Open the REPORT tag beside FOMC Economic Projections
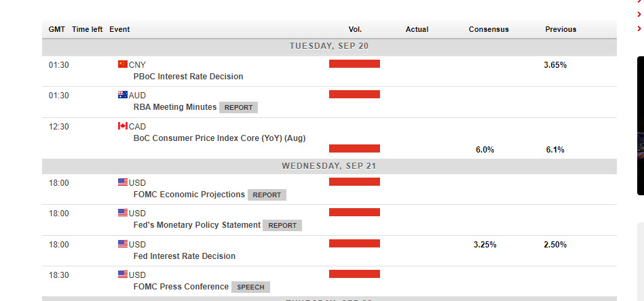644x301 pixels. tap(267, 195)
